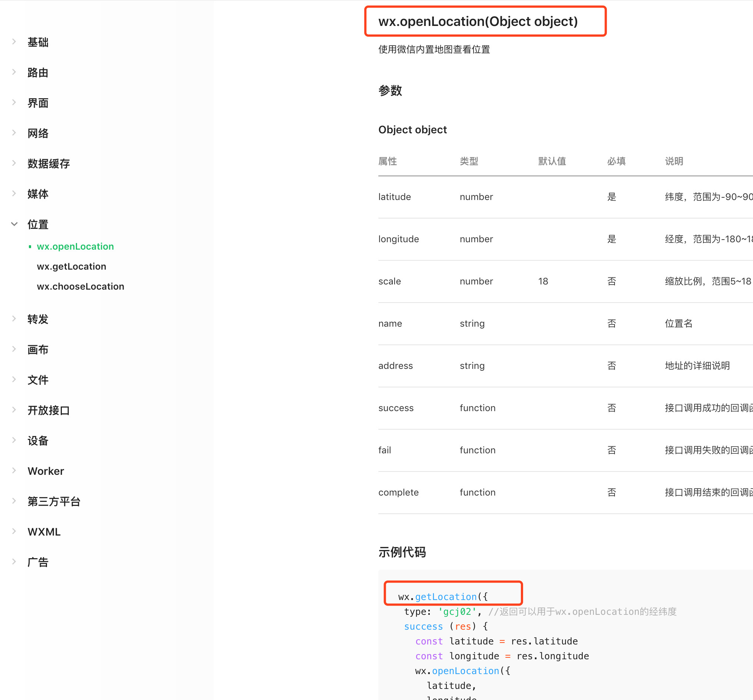This screenshot has width=753, height=700.
Task: Click the 'gcj02' string in code
Action: click(x=457, y=611)
